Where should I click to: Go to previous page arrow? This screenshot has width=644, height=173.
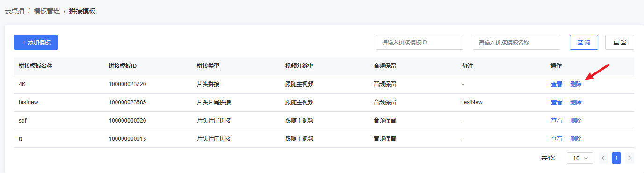(x=603, y=158)
